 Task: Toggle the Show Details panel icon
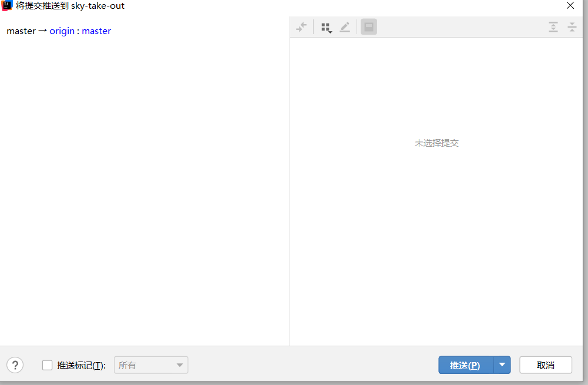pos(369,27)
